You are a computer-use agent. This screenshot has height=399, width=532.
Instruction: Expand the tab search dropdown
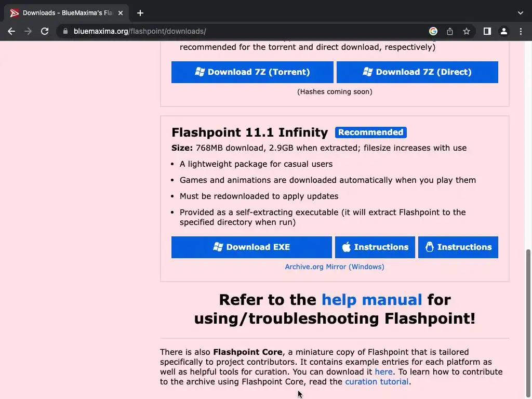(x=520, y=13)
